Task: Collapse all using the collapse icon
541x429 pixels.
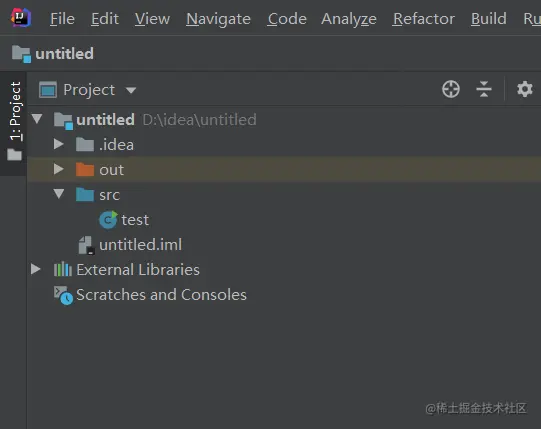Action: pos(484,89)
